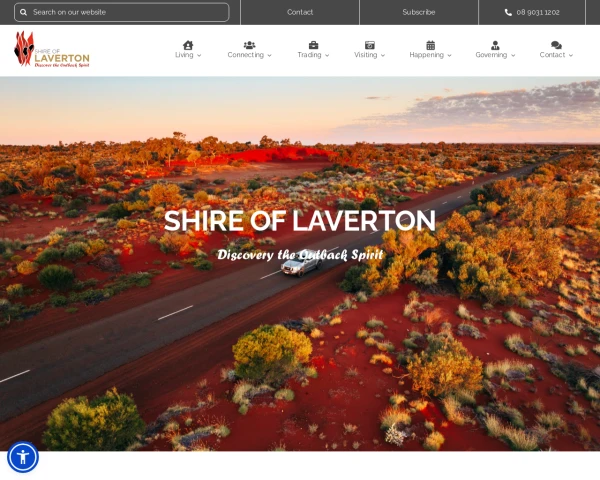Click the Happening calendar icon
Screen dimensions: 600x480
pos(430,45)
